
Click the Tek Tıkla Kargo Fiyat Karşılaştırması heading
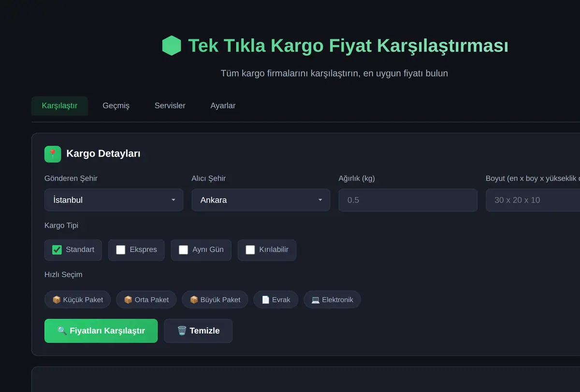click(348, 46)
